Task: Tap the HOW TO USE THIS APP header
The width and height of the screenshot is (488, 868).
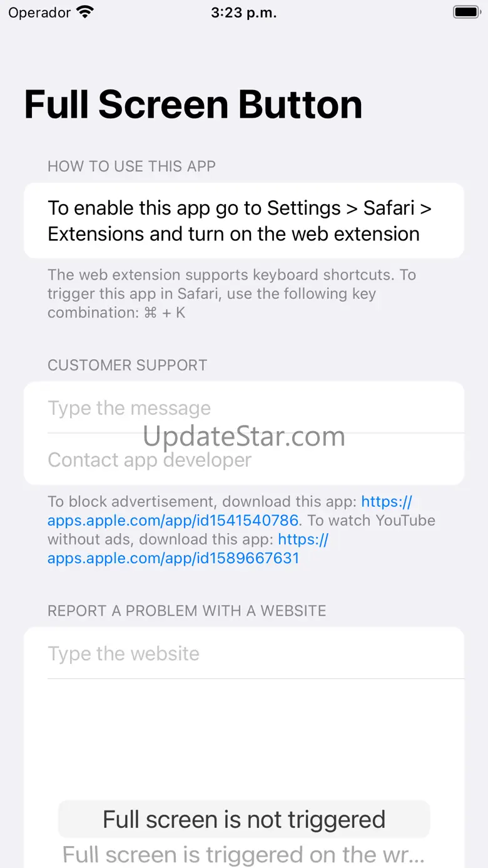Action: click(131, 166)
